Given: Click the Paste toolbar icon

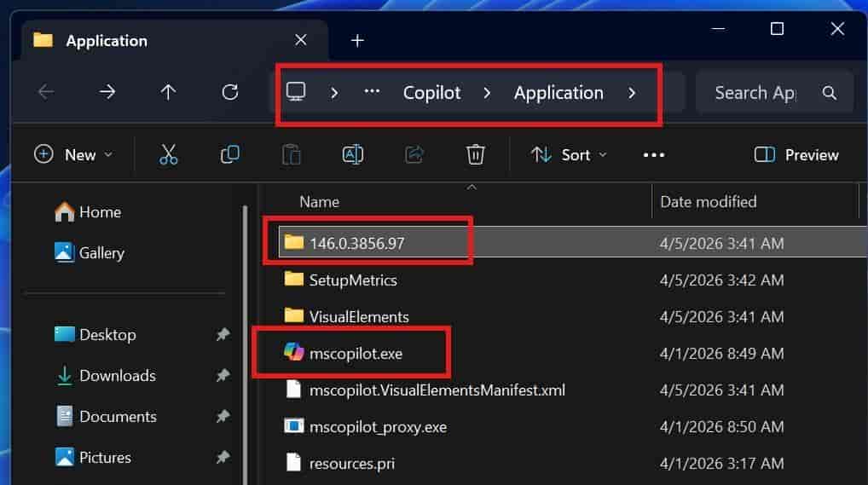Looking at the screenshot, I should 291,155.
